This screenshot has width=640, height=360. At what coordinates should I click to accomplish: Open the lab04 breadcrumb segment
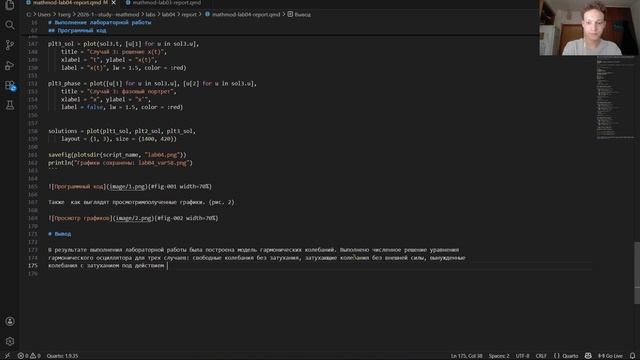click(x=168, y=14)
